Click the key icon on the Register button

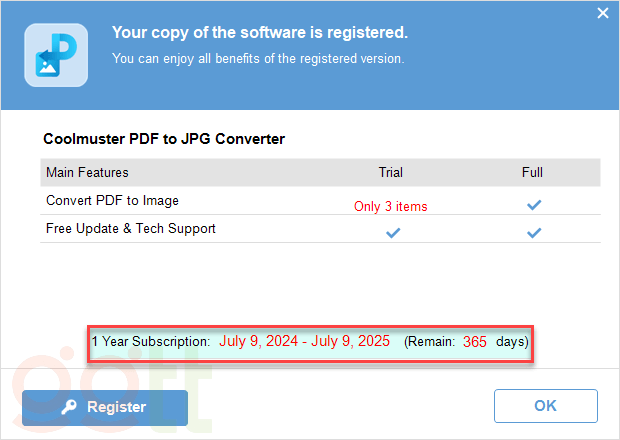click(x=69, y=407)
